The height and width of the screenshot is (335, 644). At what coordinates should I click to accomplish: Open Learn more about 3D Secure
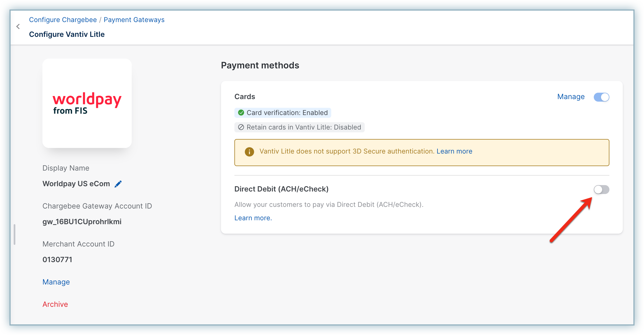tap(454, 151)
